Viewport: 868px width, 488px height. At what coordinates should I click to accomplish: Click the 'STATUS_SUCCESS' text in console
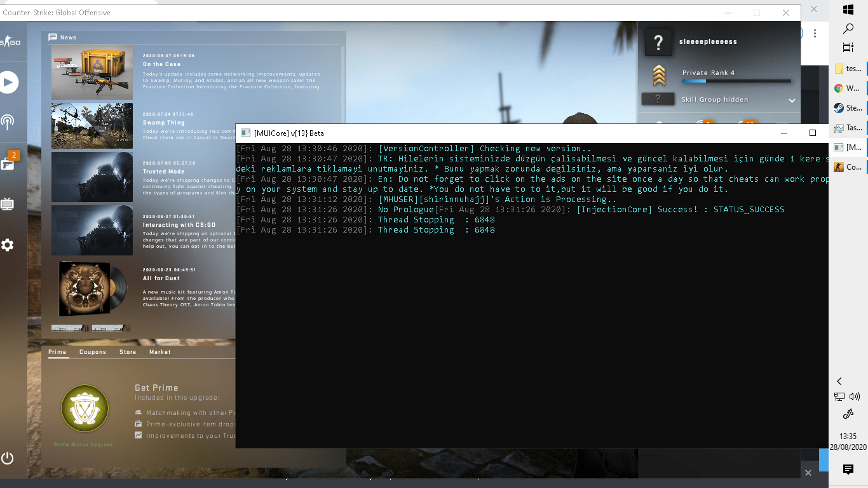point(749,210)
